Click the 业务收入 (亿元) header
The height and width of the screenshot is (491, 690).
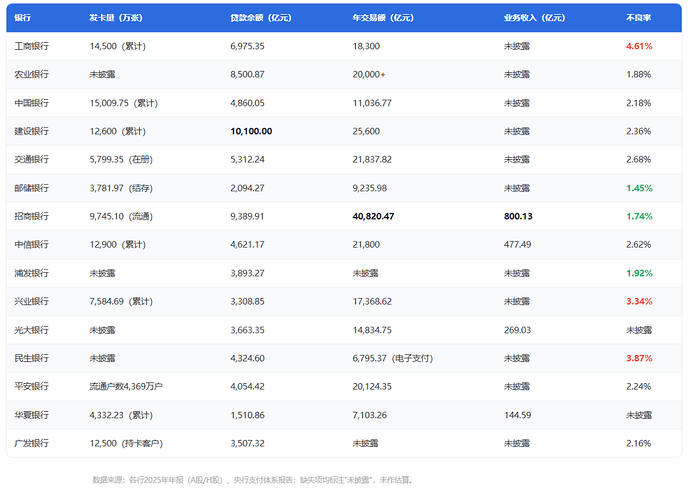(534, 18)
